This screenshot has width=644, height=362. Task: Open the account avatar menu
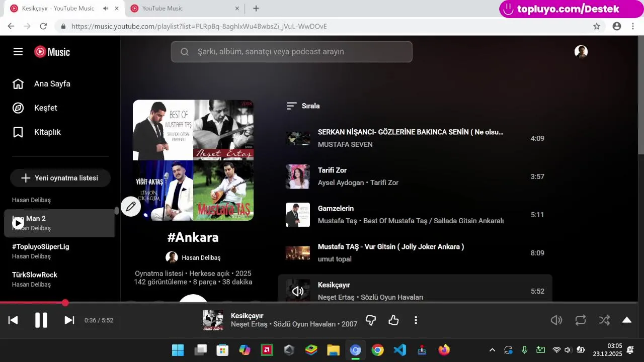(581, 52)
